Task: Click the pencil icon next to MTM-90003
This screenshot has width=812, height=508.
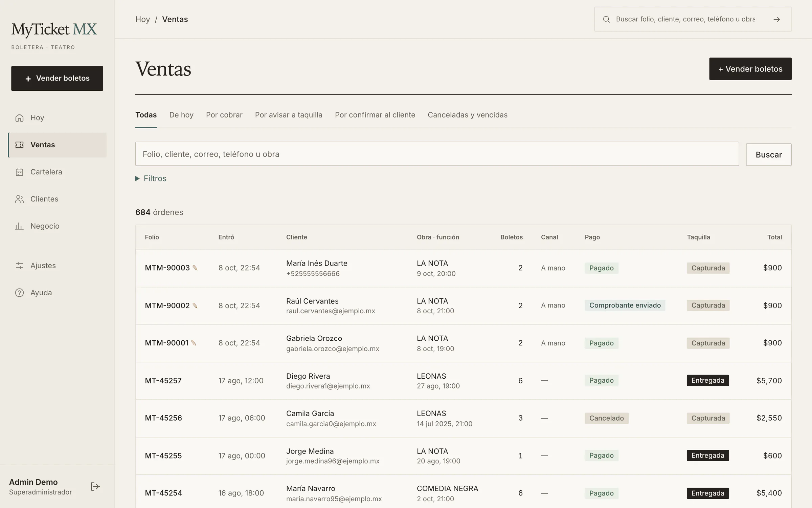Action: (x=195, y=268)
